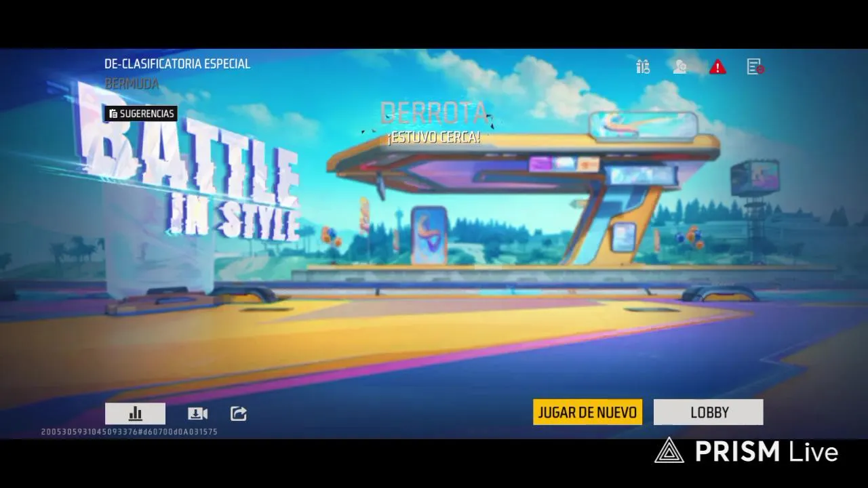Click the DERROTA result title

tap(434, 113)
